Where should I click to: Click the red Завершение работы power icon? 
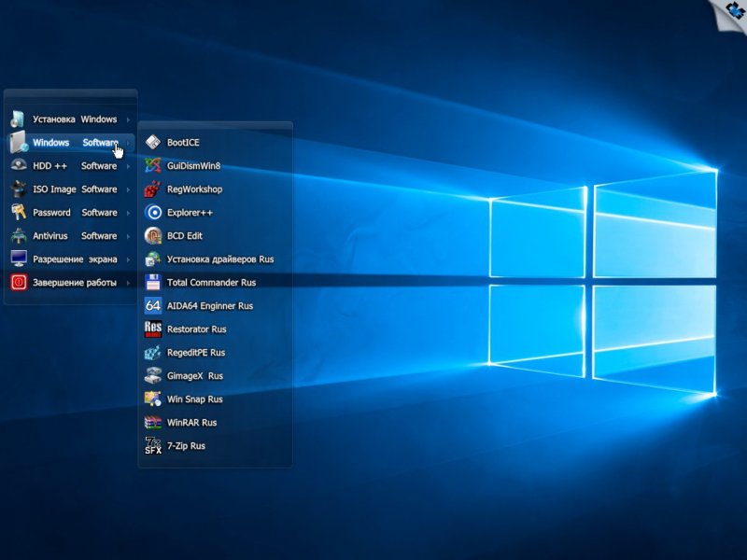coord(19,282)
